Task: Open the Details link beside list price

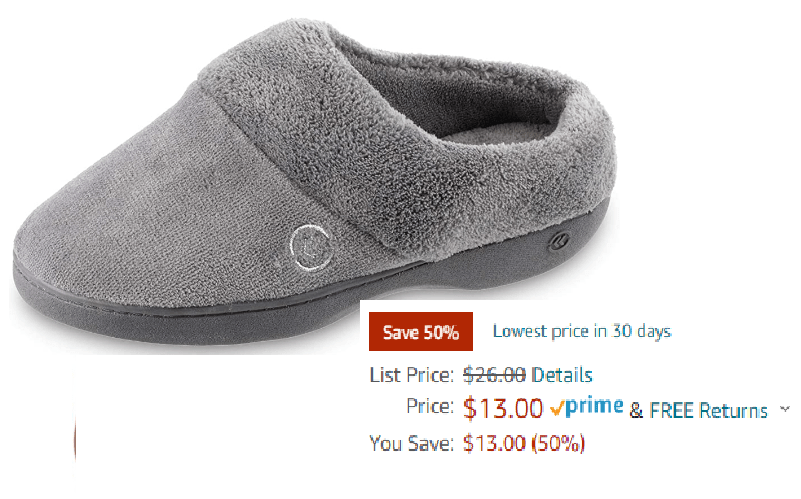Action: [x=561, y=375]
